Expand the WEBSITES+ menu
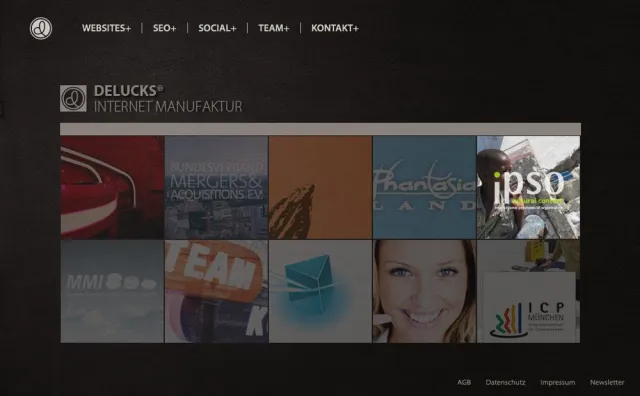This screenshot has height=396, width=640. (106, 28)
